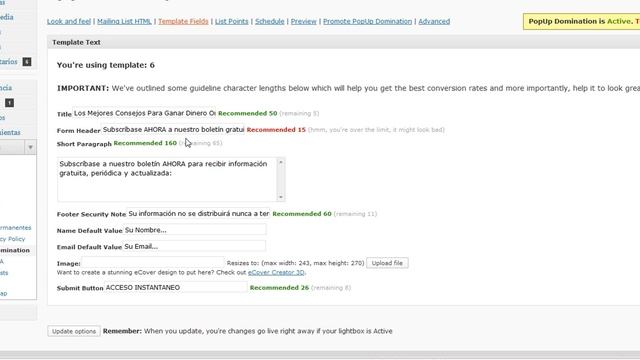Open Promote PopUp Domination link
This screenshot has width=640, height=360.
click(367, 21)
